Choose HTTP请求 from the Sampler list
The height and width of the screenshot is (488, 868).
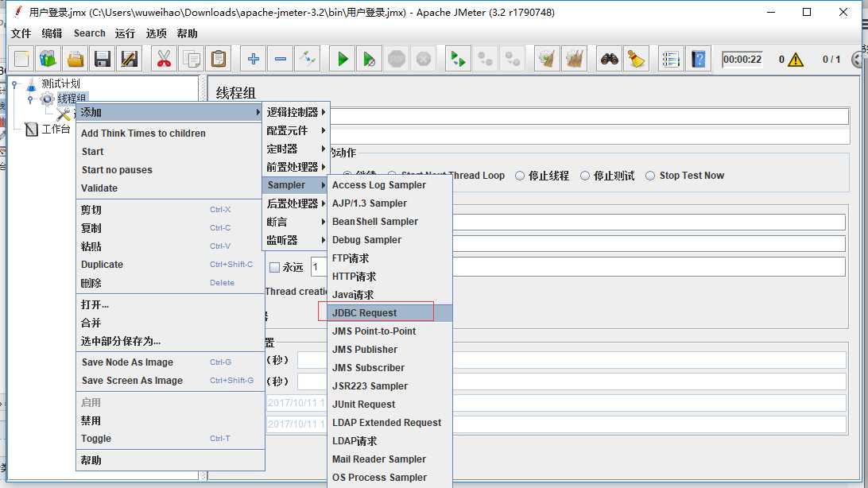(x=390, y=277)
